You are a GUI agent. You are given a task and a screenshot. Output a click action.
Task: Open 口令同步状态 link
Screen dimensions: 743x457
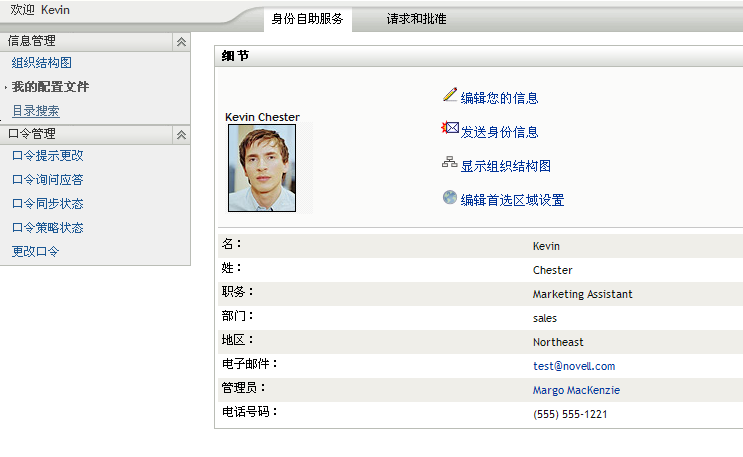[47, 204]
